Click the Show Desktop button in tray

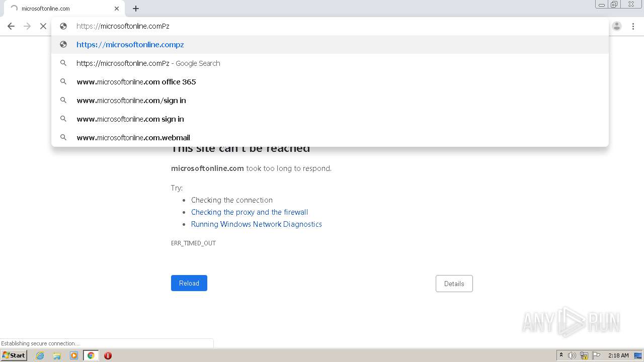638,355
